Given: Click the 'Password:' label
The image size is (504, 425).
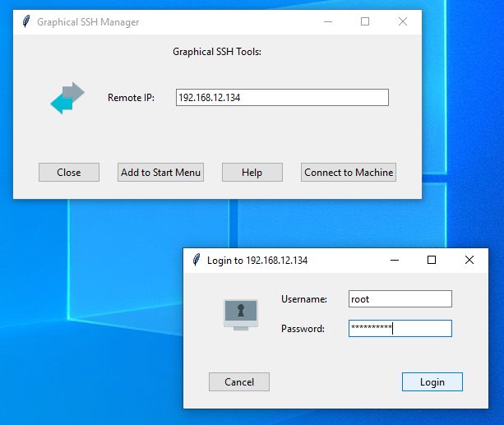Looking at the screenshot, I should (x=303, y=329).
